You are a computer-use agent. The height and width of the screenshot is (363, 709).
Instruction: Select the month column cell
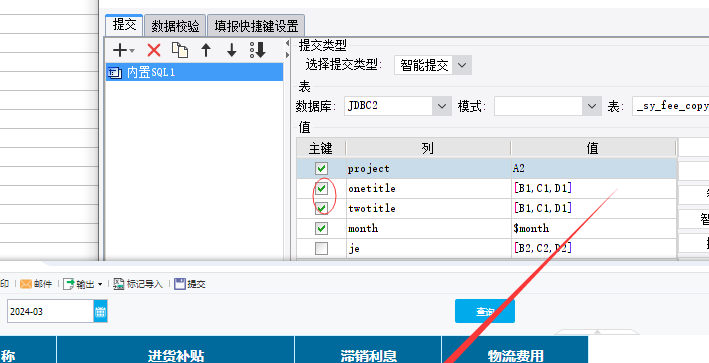[429, 228]
